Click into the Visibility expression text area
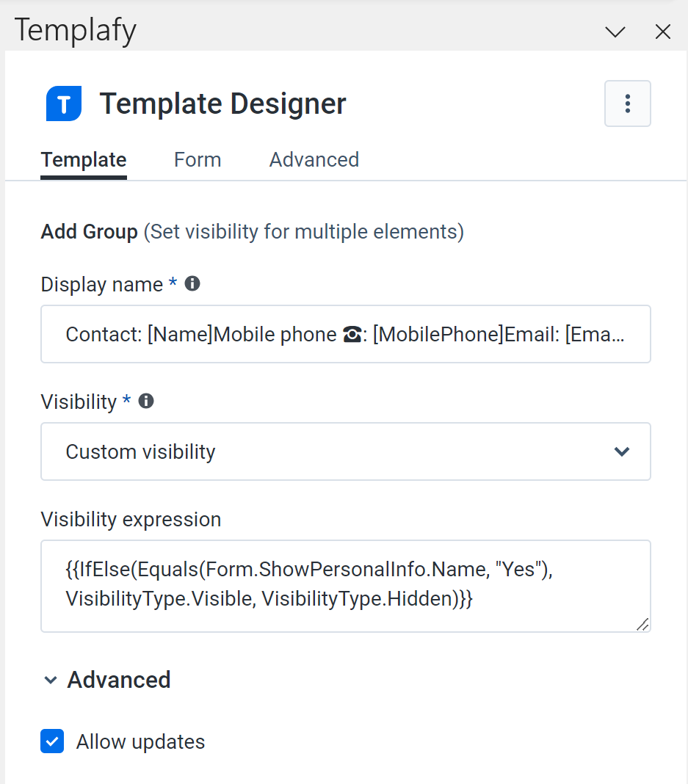688x784 pixels. click(x=346, y=586)
